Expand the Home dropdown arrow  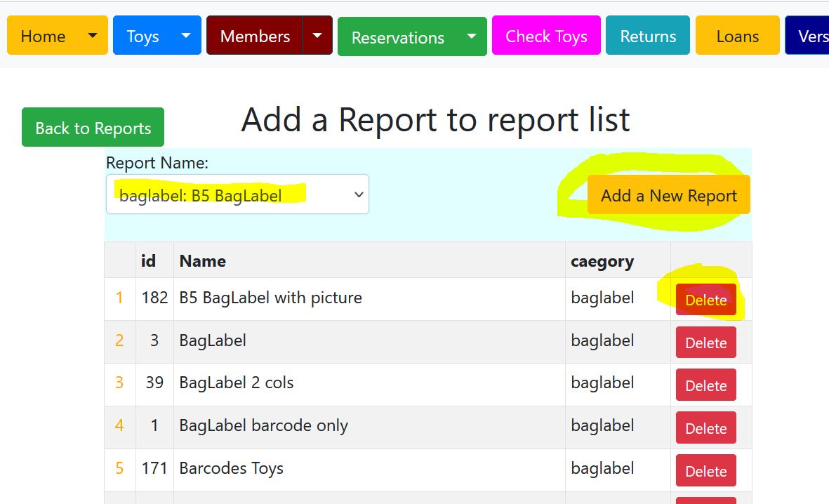pos(92,36)
